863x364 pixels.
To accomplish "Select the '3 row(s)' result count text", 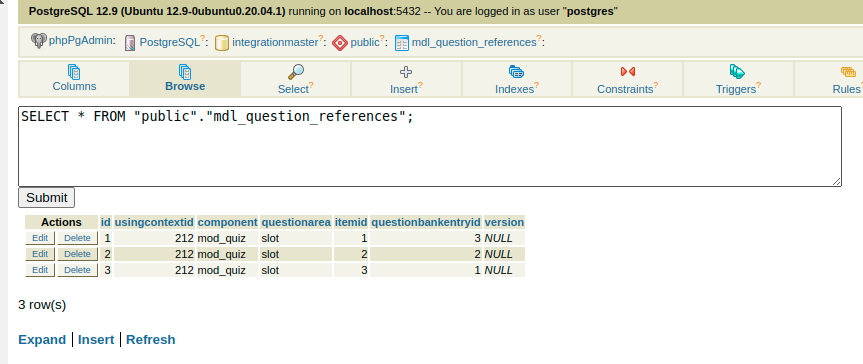I will (x=42, y=305).
